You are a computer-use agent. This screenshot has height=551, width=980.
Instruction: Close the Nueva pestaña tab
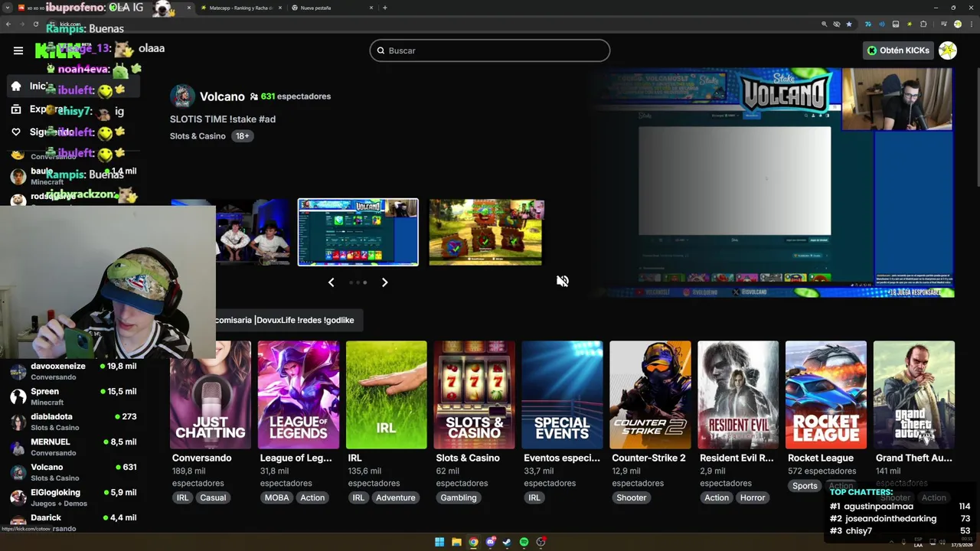(x=371, y=8)
